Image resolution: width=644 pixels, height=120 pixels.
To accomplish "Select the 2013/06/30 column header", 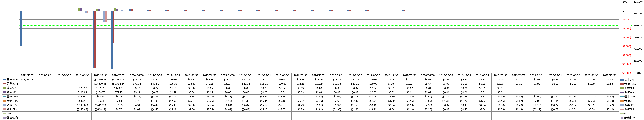I will coord(64,75).
